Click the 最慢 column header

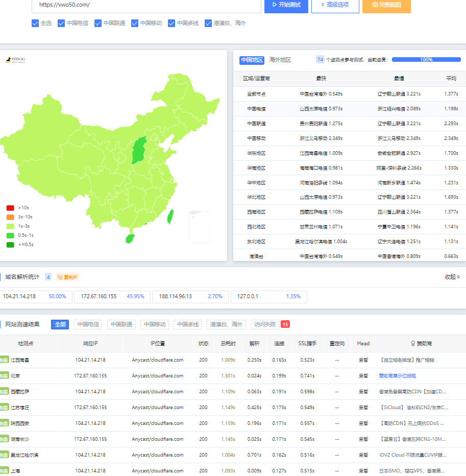click(399, 79)
